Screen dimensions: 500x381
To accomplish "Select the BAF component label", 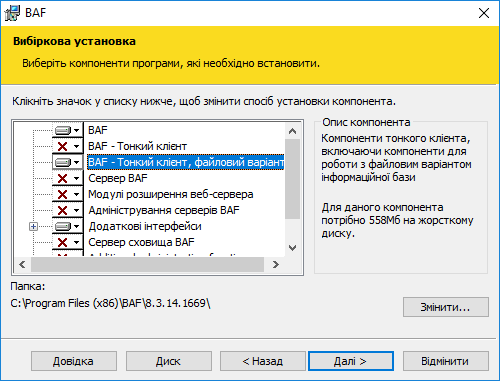I will [98, 130].
